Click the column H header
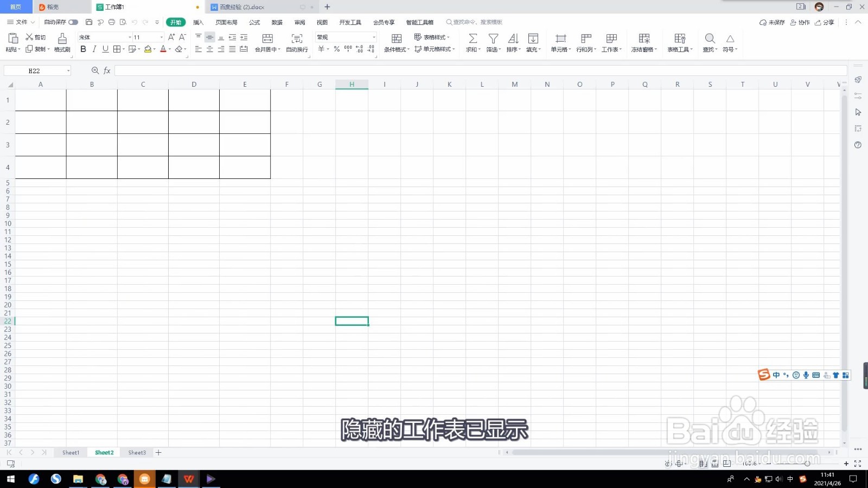868x488 pixels. [352, 84]
